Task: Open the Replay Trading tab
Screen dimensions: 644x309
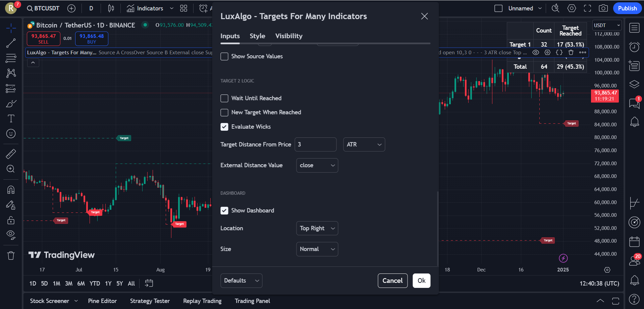Action: point(202,301)
